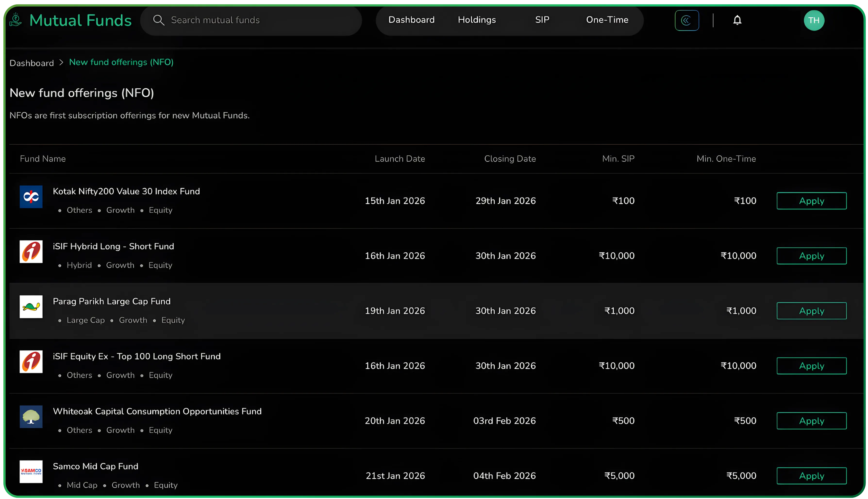Click the Launch Date column header

tap(400, 159)
